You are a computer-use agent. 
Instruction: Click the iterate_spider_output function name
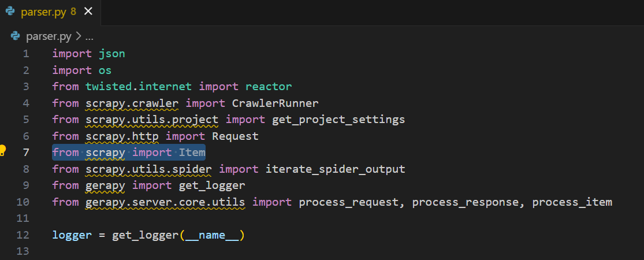coord(335,169)
